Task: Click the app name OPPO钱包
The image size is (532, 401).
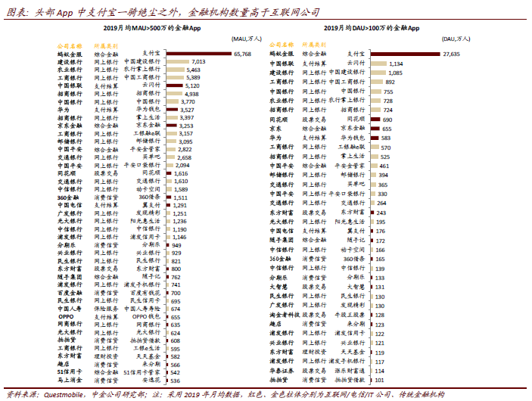Action: [146, 317]
